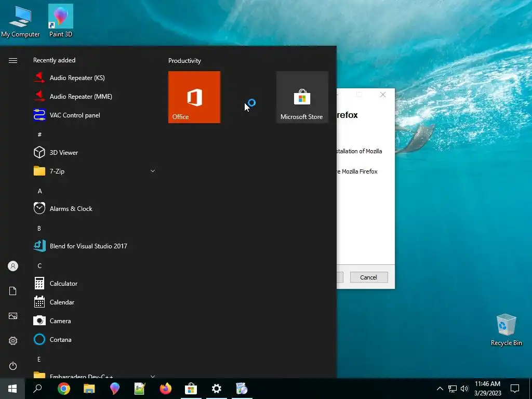
Task: Open the Action Center notifications
Action: 515,389
